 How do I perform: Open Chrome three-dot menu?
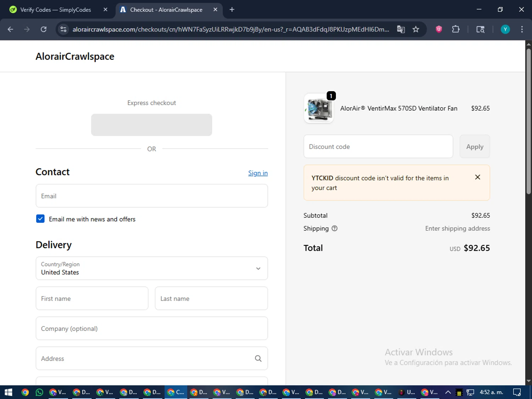coord(522,29)
